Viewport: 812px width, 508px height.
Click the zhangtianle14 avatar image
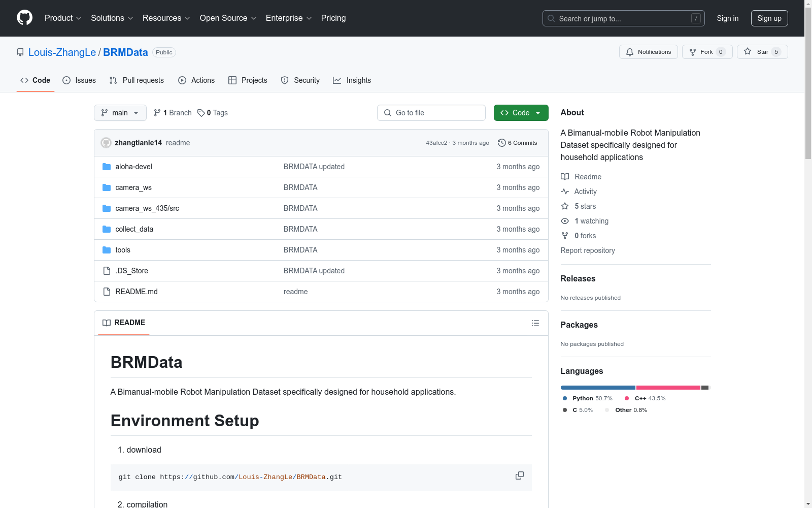[x=106, y=143]
